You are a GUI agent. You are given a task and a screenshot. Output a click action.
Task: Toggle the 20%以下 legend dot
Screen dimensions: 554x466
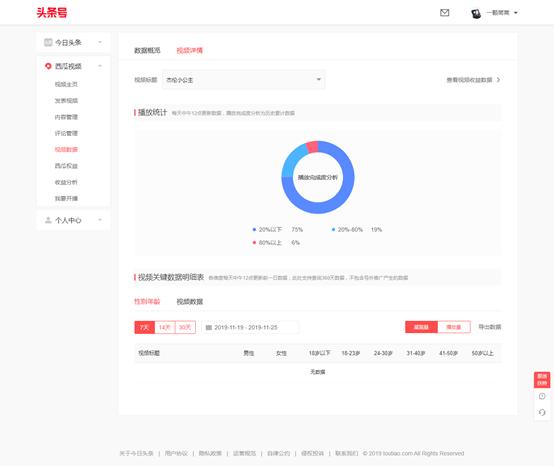click(254, 230)
